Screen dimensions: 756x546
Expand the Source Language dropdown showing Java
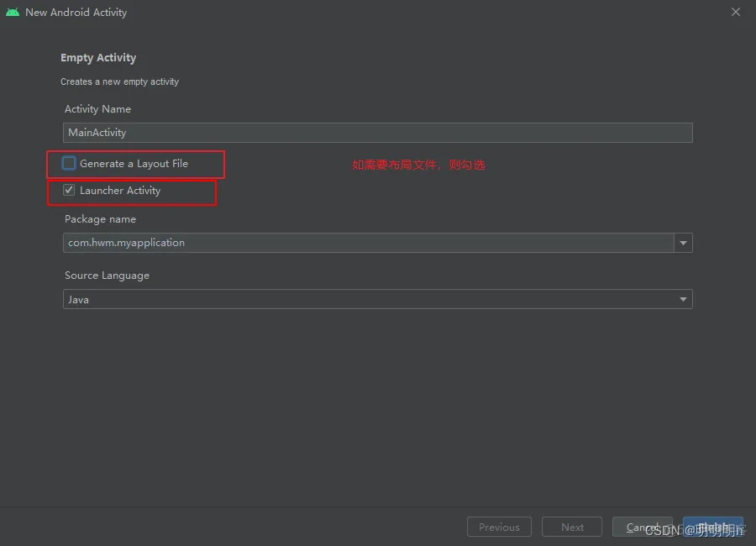[377, 299]
